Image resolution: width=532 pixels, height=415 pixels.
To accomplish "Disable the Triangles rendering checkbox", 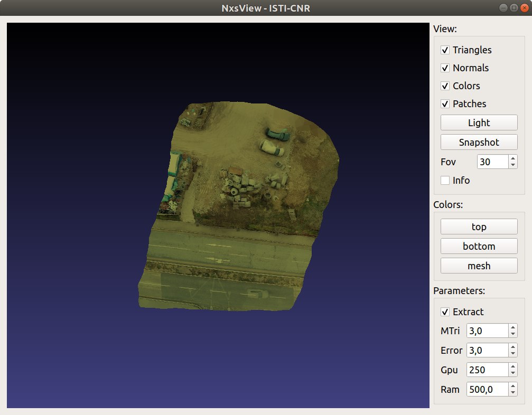I will pos(445,50).
